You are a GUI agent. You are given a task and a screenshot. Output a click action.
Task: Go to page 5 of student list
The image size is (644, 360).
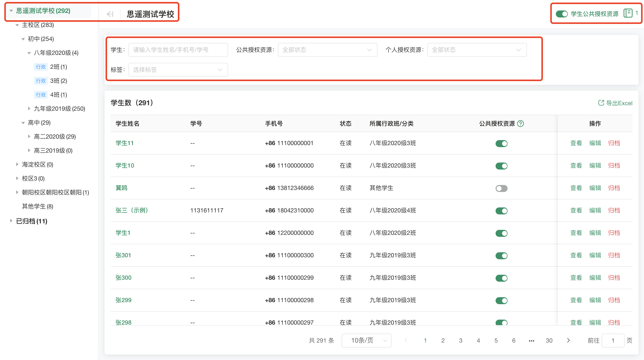pyautogui.click(x=496, y=341)
